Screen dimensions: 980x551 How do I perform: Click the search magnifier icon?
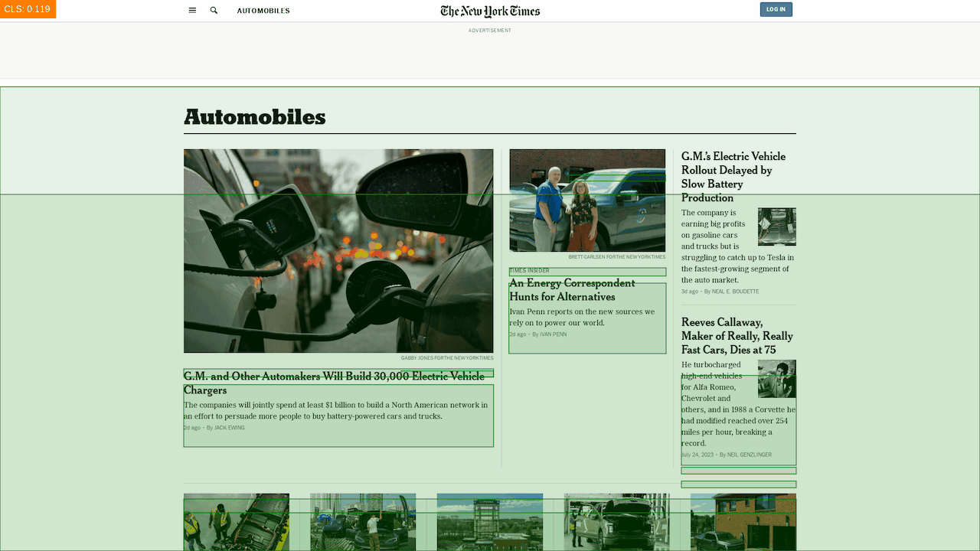[214, 11]
